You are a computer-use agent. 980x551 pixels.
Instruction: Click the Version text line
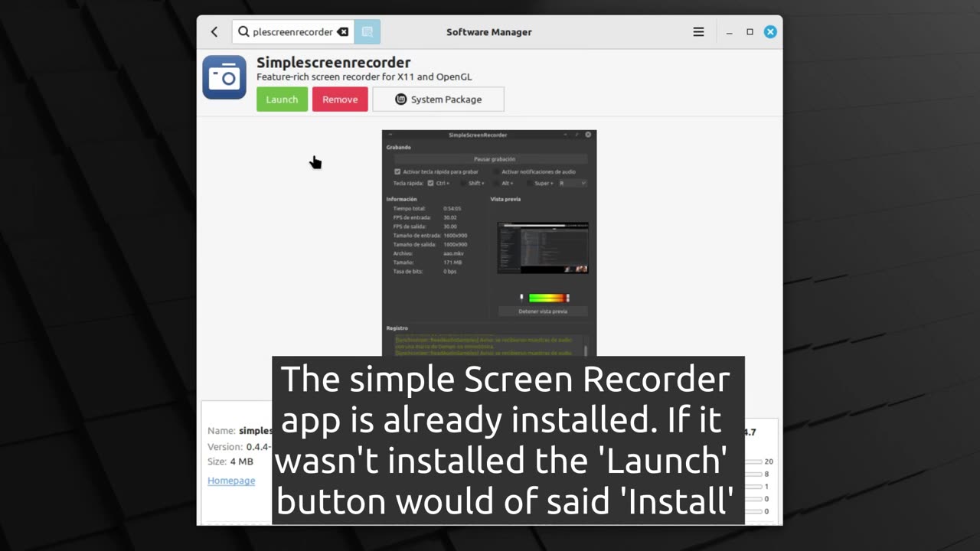pyautogui.click(x=240, y=447)
